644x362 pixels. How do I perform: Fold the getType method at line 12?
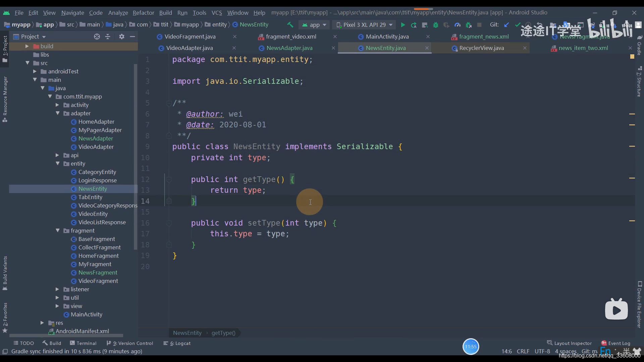click(169, 180)
